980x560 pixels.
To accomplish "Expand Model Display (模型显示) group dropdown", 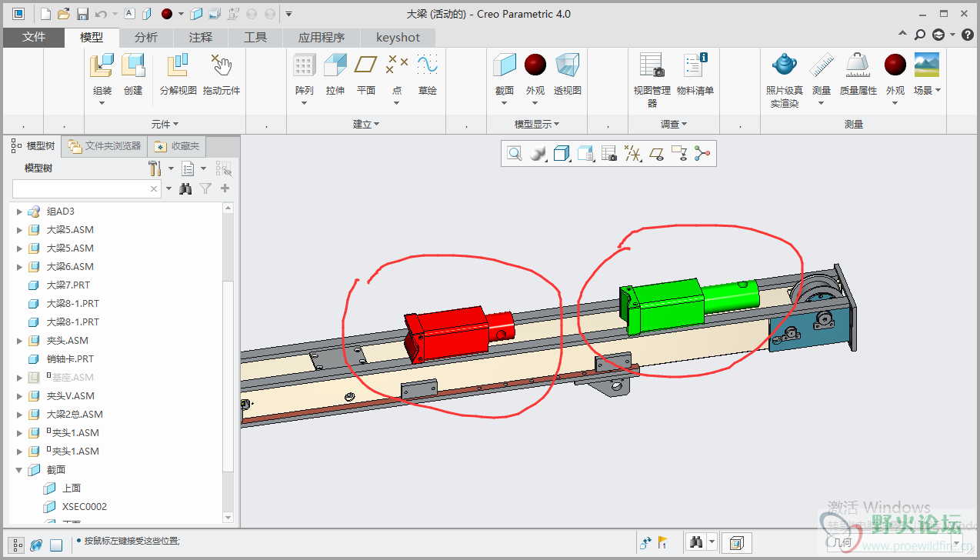I will (537, 124).
